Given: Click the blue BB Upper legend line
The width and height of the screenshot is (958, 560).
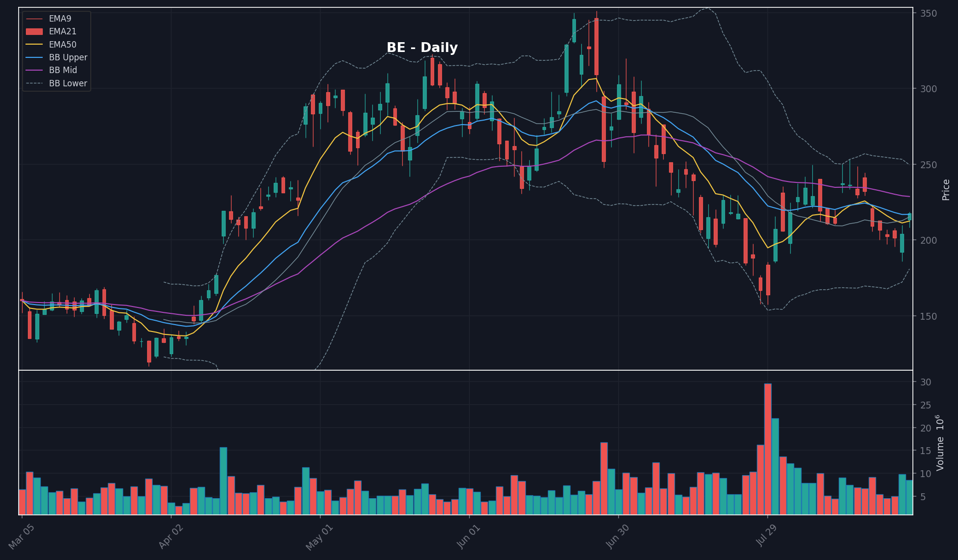Looking at the screenshot, I should pyautogui.click(x=34, y=57).
